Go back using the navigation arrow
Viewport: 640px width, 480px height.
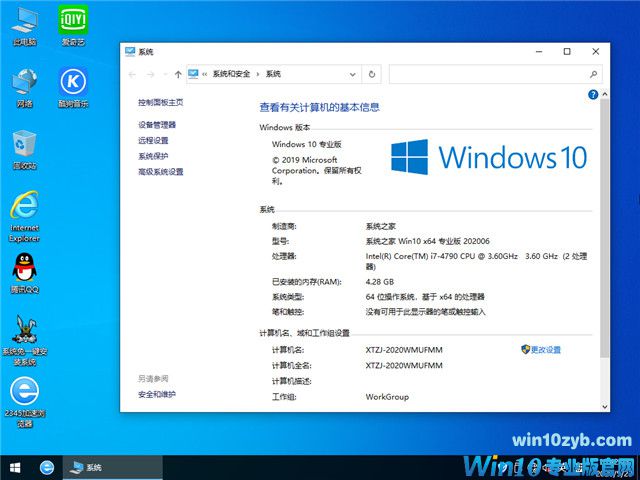coord(132,74)
